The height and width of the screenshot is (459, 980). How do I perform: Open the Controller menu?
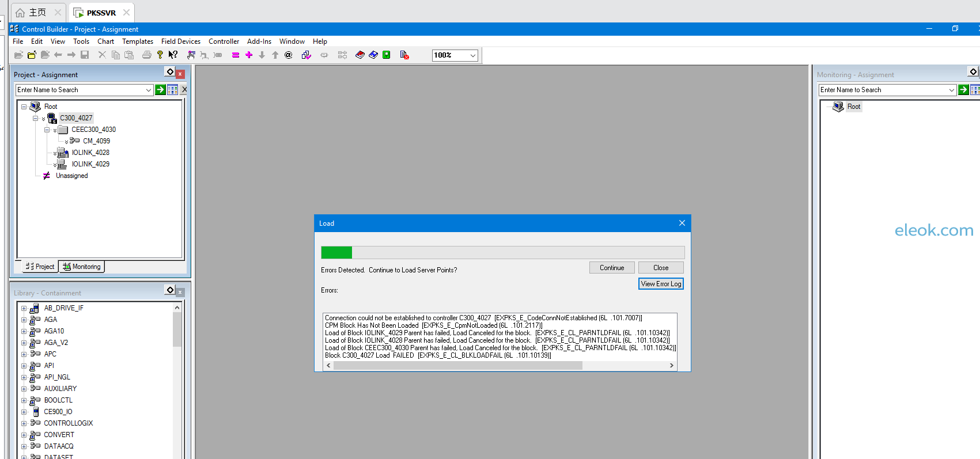click(224, 41)
